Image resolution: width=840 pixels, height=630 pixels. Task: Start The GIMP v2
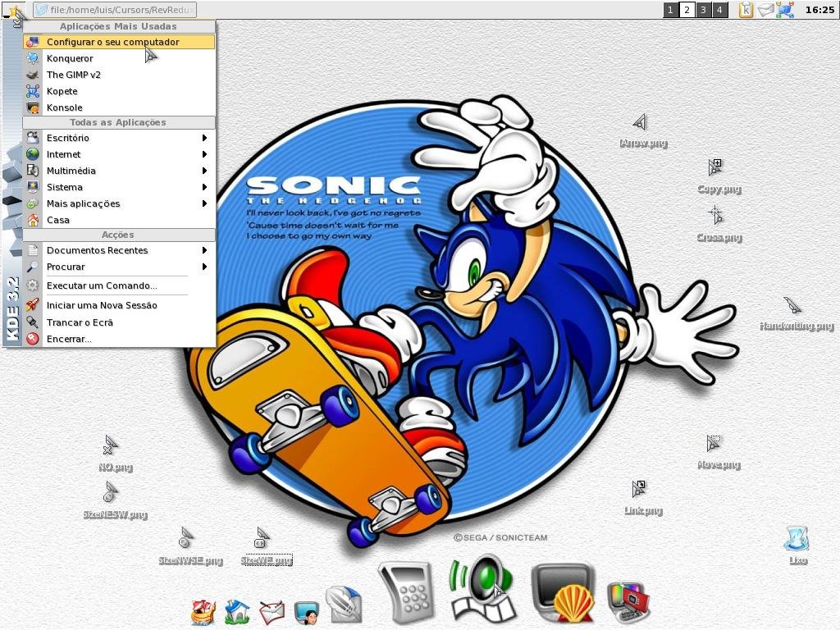point(119,75)
